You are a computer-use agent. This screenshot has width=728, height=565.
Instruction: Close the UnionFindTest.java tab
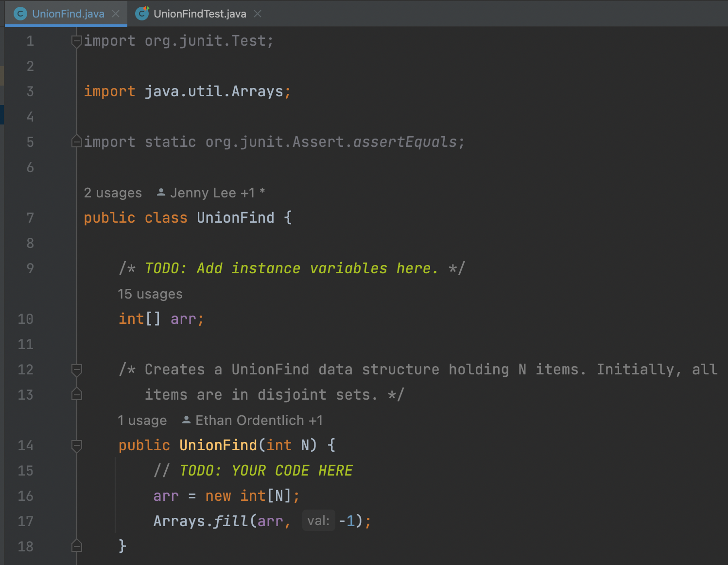[x=258, y=14]
